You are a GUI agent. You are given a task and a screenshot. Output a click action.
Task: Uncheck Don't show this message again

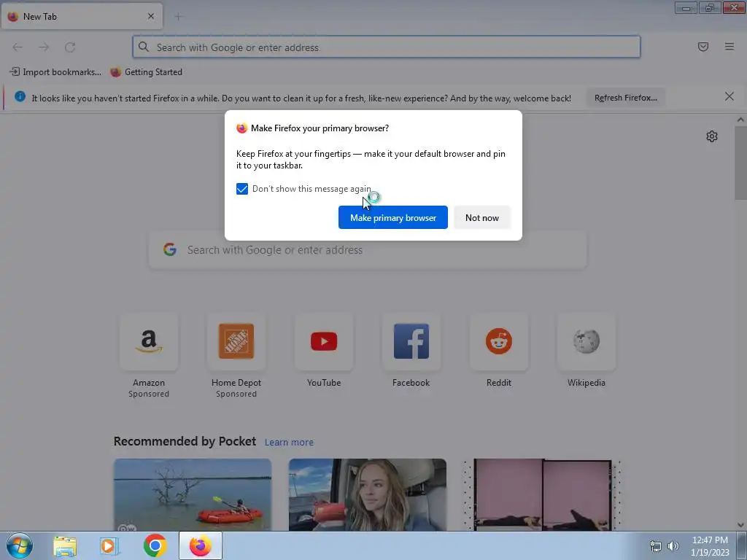point(242,189)
